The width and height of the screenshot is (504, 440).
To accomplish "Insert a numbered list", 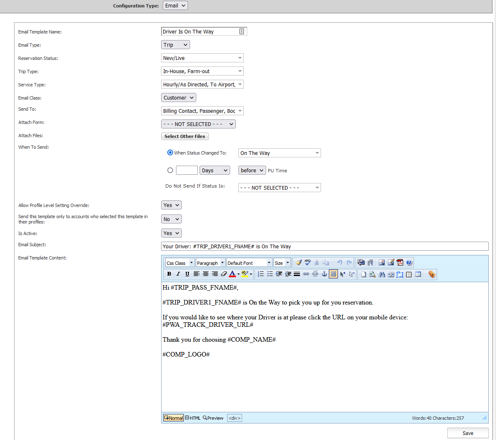I will 261,274.
